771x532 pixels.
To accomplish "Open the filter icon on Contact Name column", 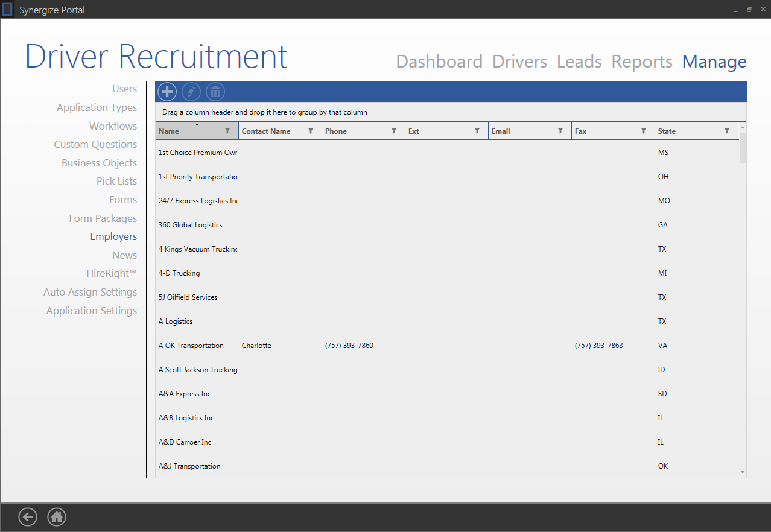I will point(311,131).
